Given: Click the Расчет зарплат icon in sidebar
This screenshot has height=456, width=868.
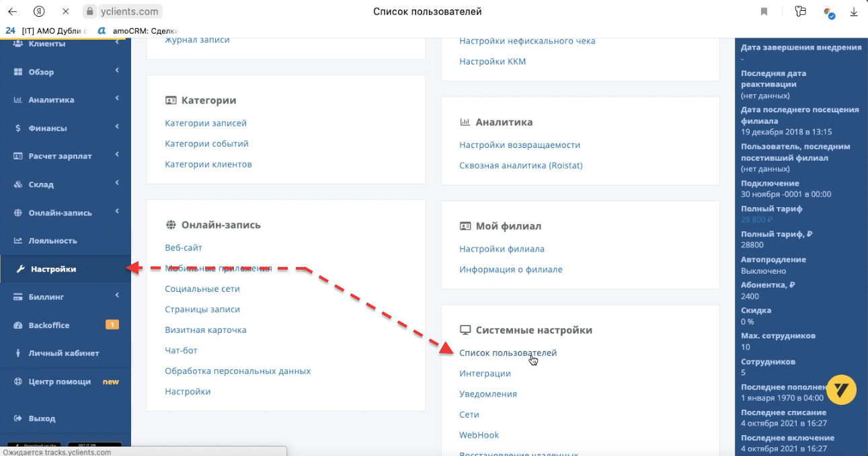Looking at the screenshot, I should click(18, 156).
